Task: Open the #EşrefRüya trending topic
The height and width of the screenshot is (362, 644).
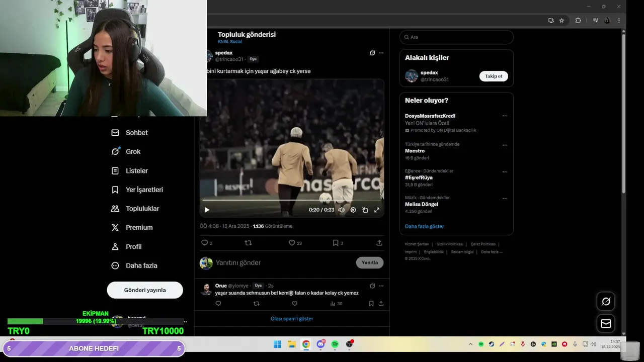Action: (x=419, y=177)
